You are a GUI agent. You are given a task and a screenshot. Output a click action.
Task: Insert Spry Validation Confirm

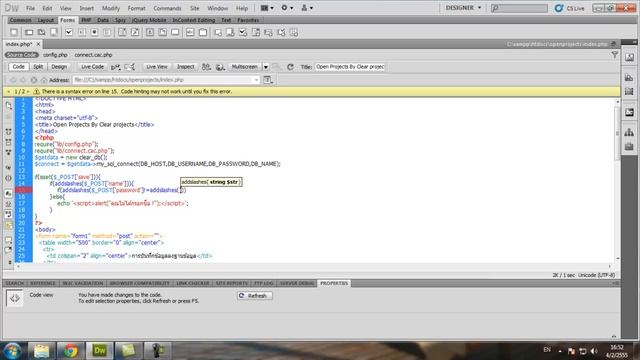point(281,32)
